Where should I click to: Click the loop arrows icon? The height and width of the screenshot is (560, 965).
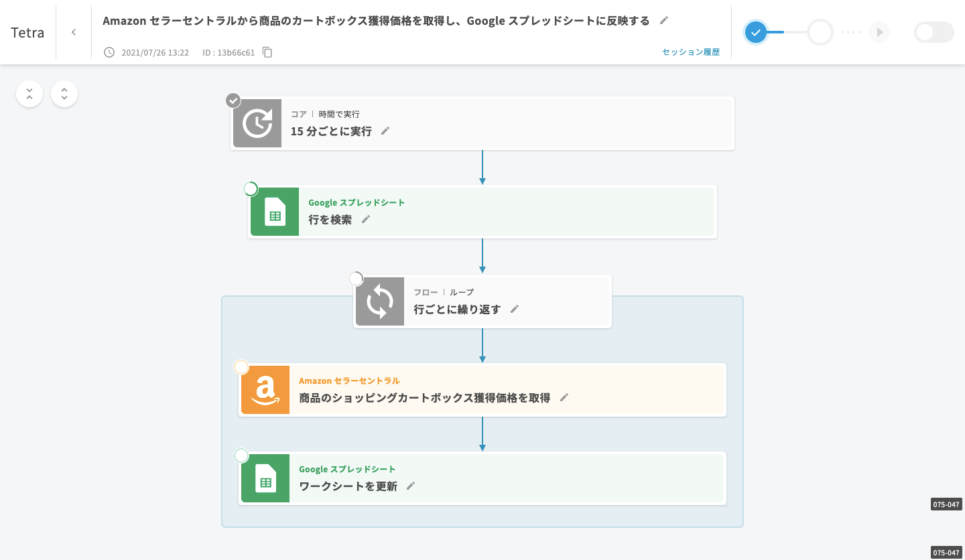click(380, 301)
